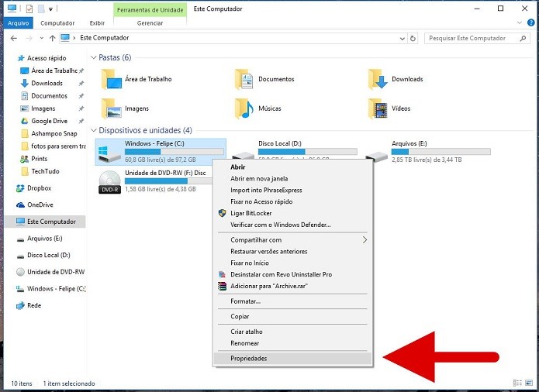The image size is (539, 392).
Task: Open the Computador ribbon tab
Action: [x=57, y=23]
